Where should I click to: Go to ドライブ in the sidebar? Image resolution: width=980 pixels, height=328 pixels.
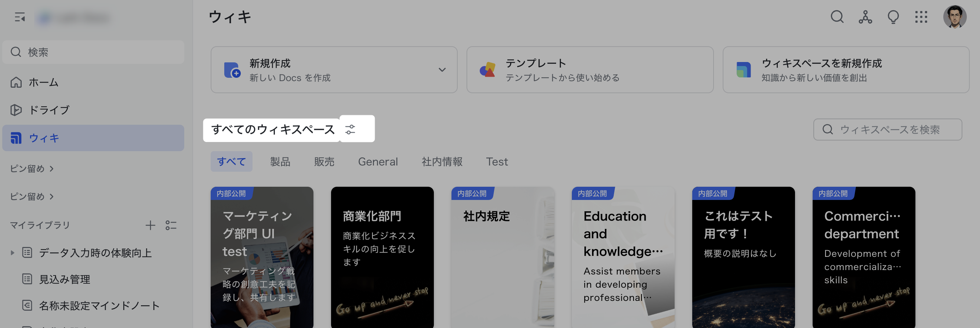[x=49, y=110]
